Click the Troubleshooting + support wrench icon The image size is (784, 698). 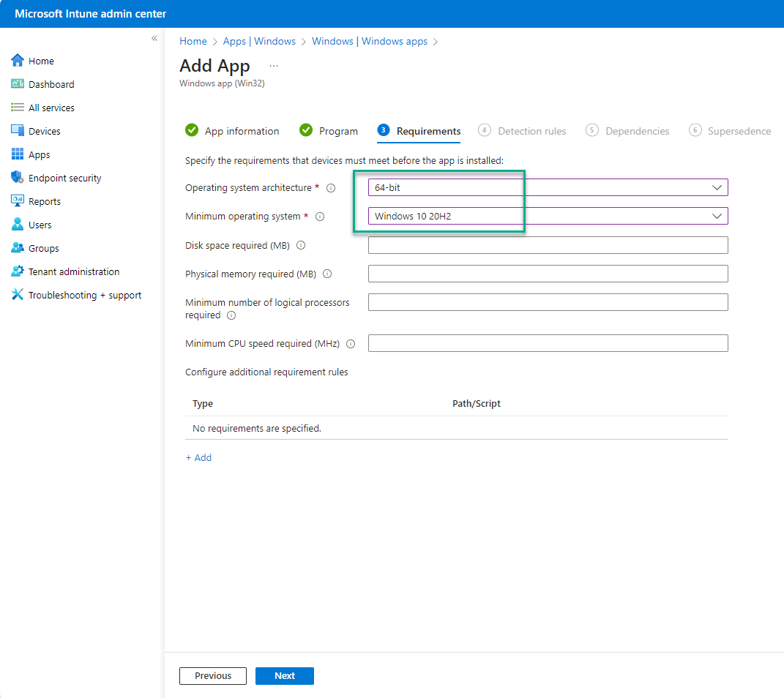click(x=20, y=295)
